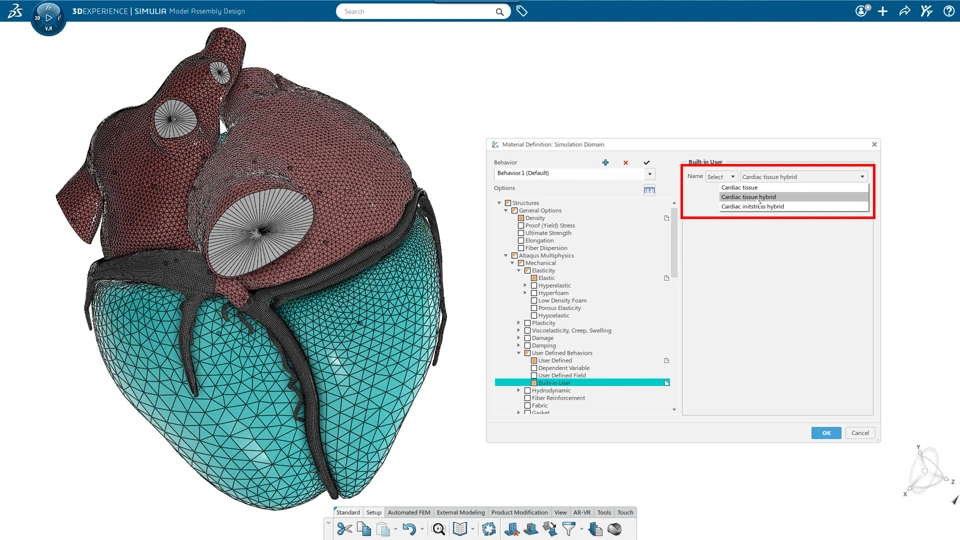Toggle the Elastic checkbox
960x540 pixels.
pos(534,278)
